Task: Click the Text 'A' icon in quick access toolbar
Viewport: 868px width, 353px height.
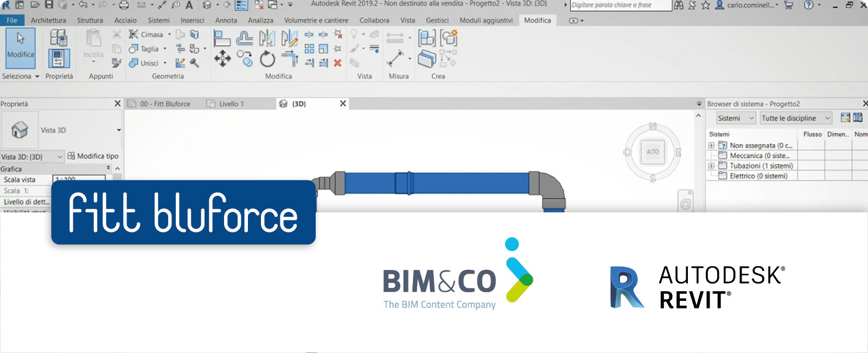Action: (x=189, y=5)
